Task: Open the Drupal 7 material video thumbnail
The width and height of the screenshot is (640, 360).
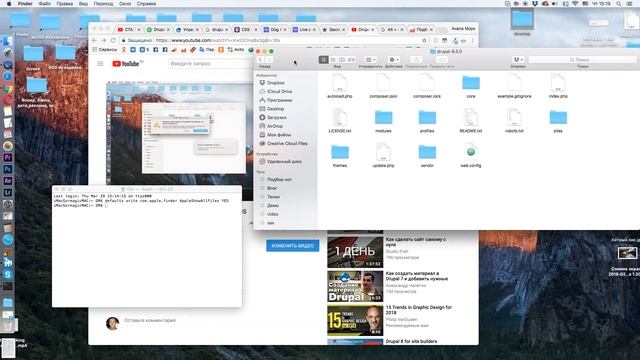Action: (x=355, y=286)
